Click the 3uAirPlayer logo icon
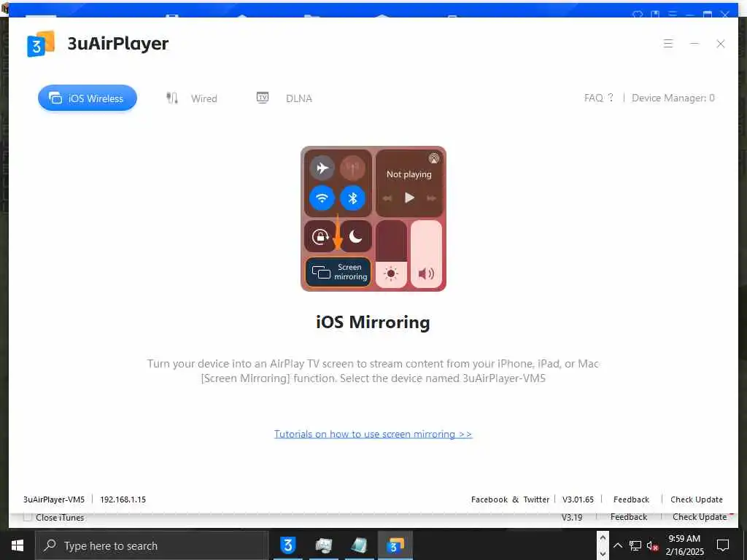Screen dimensions: 747x560 point(41,44)
